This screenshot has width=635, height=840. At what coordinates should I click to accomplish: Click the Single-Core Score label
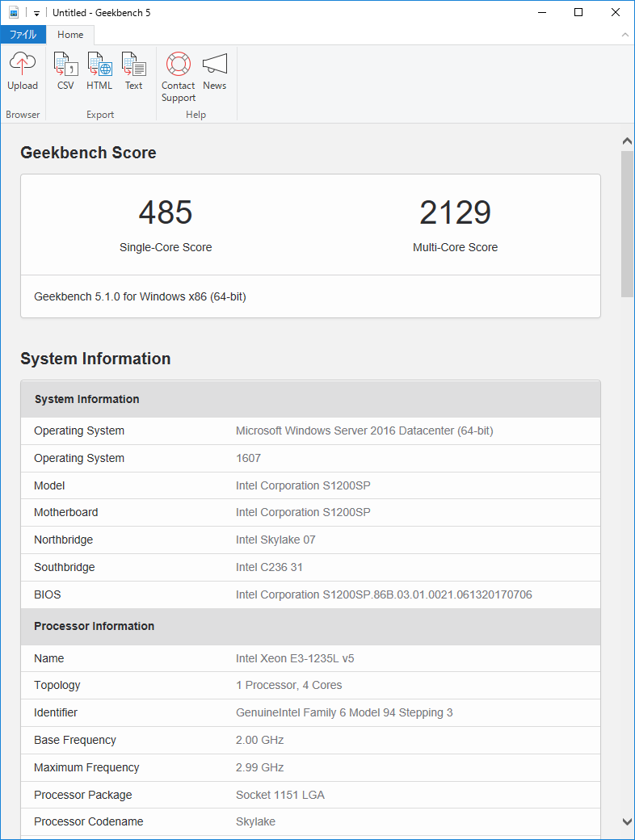pyautogui.click(x=166, y=247)
